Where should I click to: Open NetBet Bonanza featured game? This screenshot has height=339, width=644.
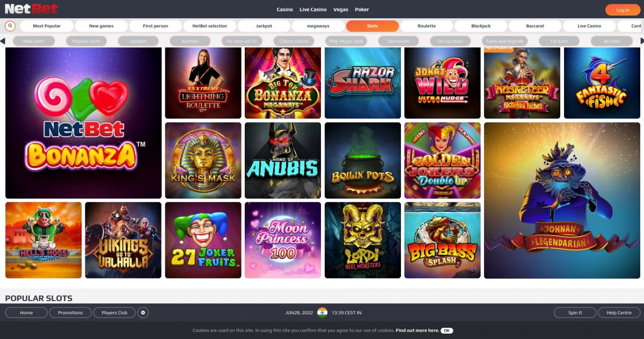click(83, 123)
